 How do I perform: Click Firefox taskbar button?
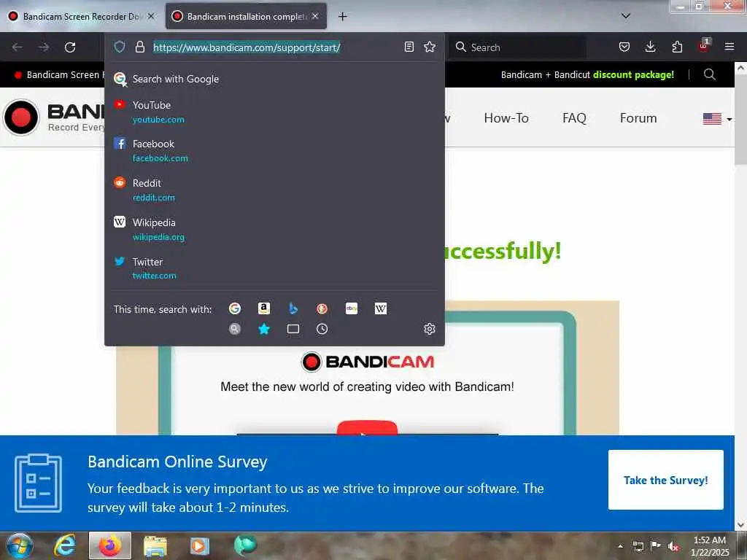(x=110, y=545)
